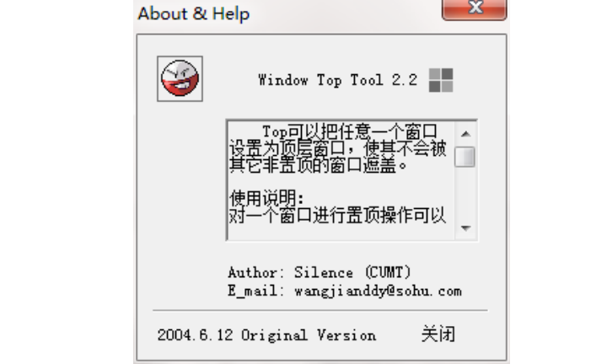607x364 pixels.
Task: Click the wangjianddy@sohu.com email address
Action: pyautogui.click(x=378, y=292)
